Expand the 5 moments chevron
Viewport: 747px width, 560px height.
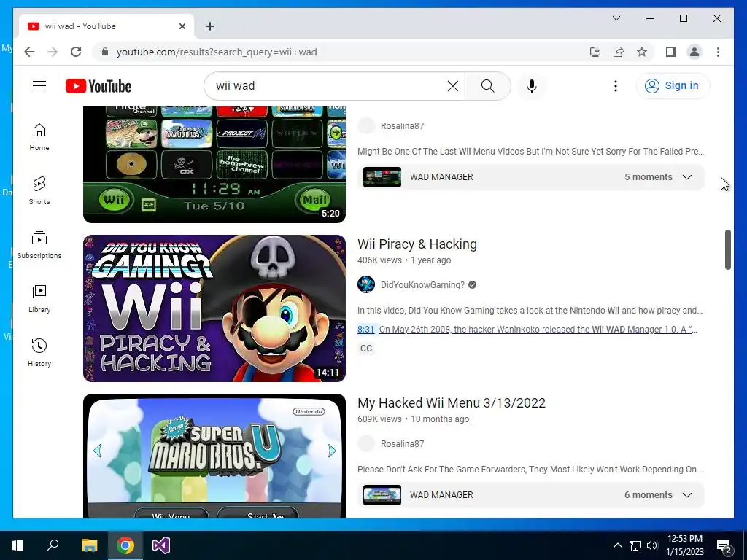pos(687,177)
